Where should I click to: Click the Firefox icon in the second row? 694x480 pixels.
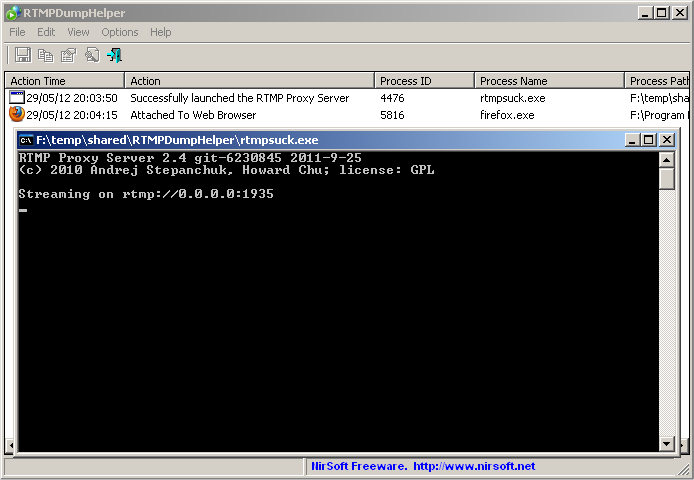point(17,114)
